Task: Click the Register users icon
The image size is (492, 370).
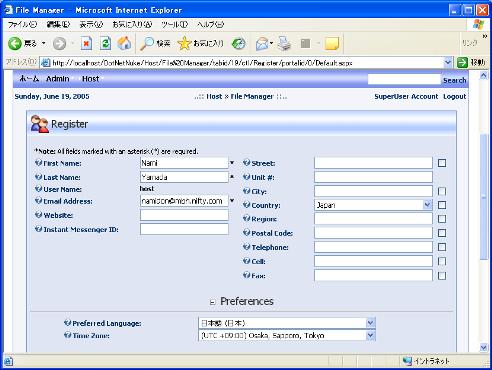Action: (40, 124)
